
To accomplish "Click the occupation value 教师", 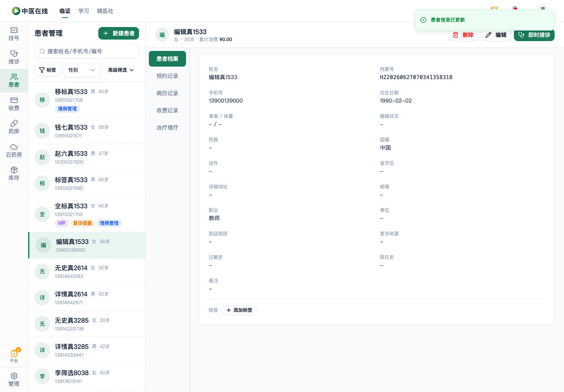I will pyautogui.click(x=214, y=218).
